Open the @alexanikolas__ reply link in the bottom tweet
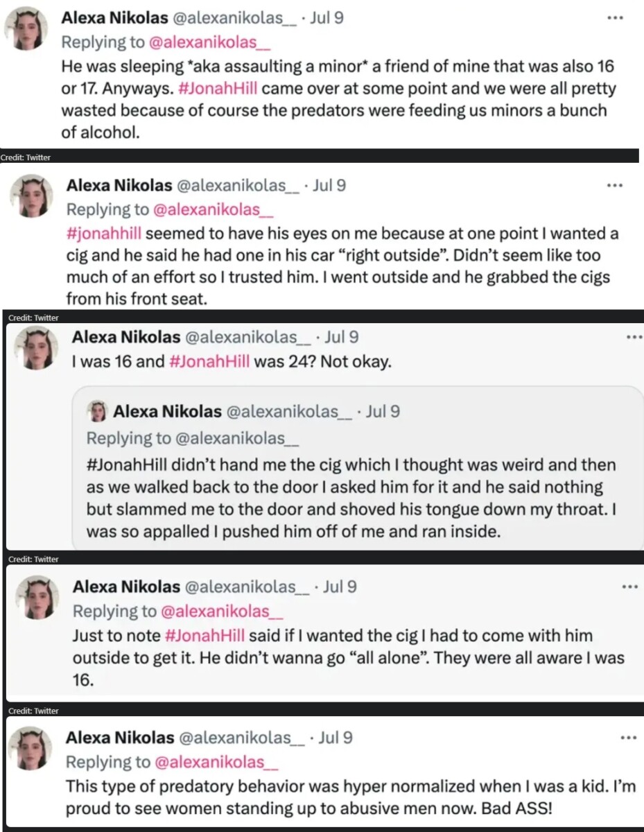The width and height of the screenshot is (644, 832). pos(215,762)
